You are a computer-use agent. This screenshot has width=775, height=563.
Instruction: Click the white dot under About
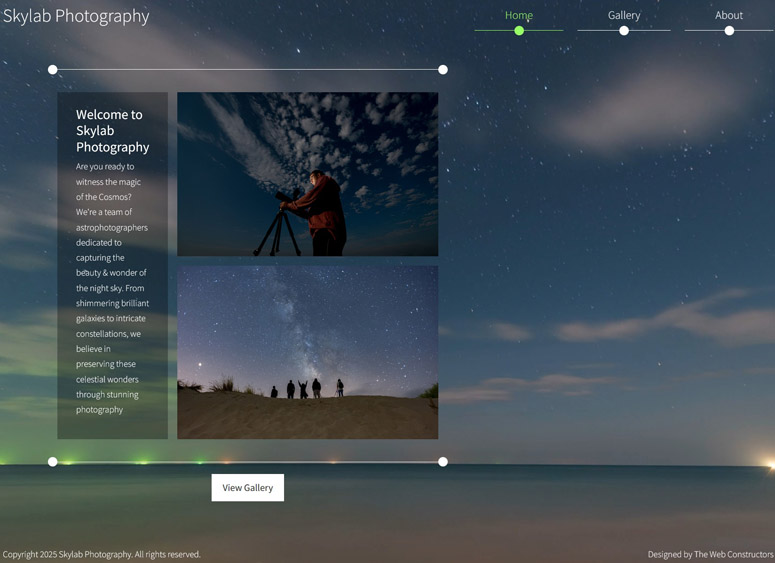(x=729, y=31)
